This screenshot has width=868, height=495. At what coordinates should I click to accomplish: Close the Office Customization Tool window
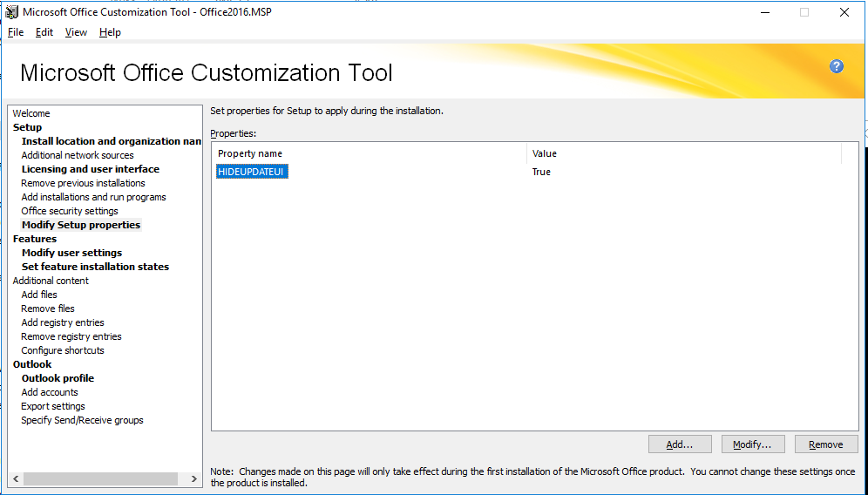click(844, 12)
